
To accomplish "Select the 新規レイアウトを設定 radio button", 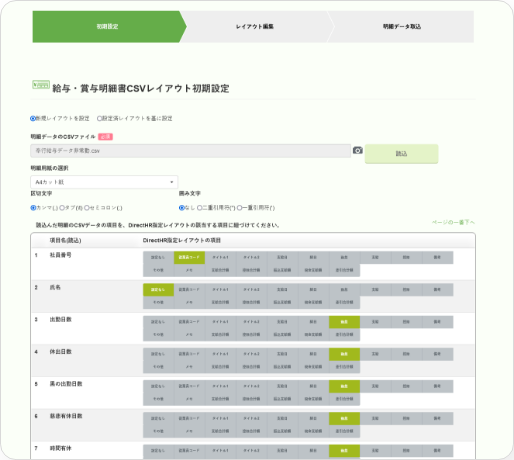I will click(x=33, y=118).
